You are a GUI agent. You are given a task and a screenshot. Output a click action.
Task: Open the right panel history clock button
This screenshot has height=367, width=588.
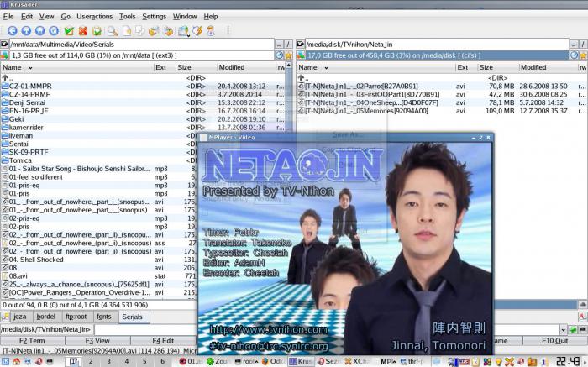coord(575,55)
